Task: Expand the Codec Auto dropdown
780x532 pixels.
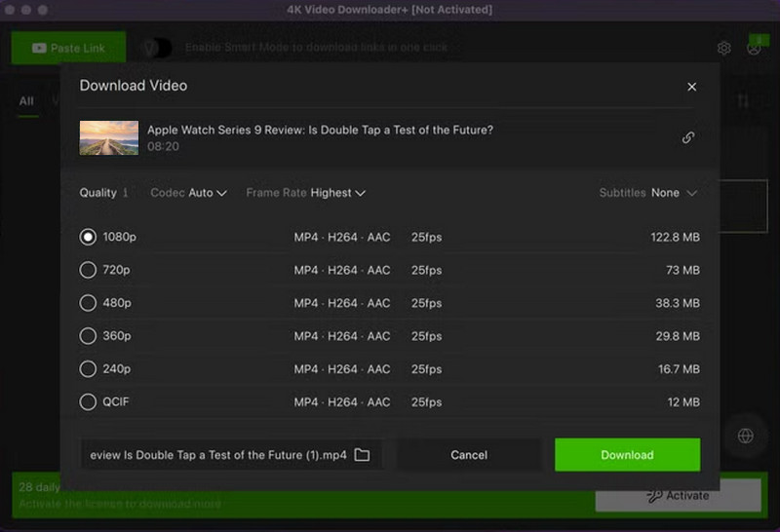Action: point(189,193)
